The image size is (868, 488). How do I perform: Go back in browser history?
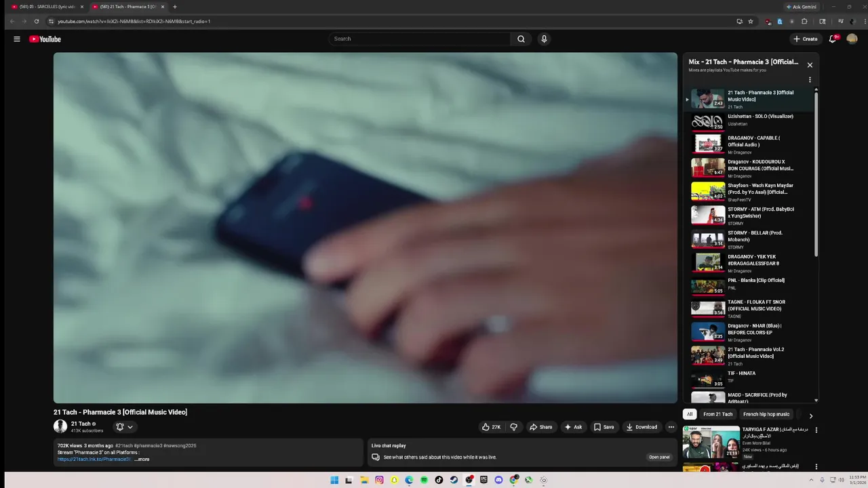12,21
